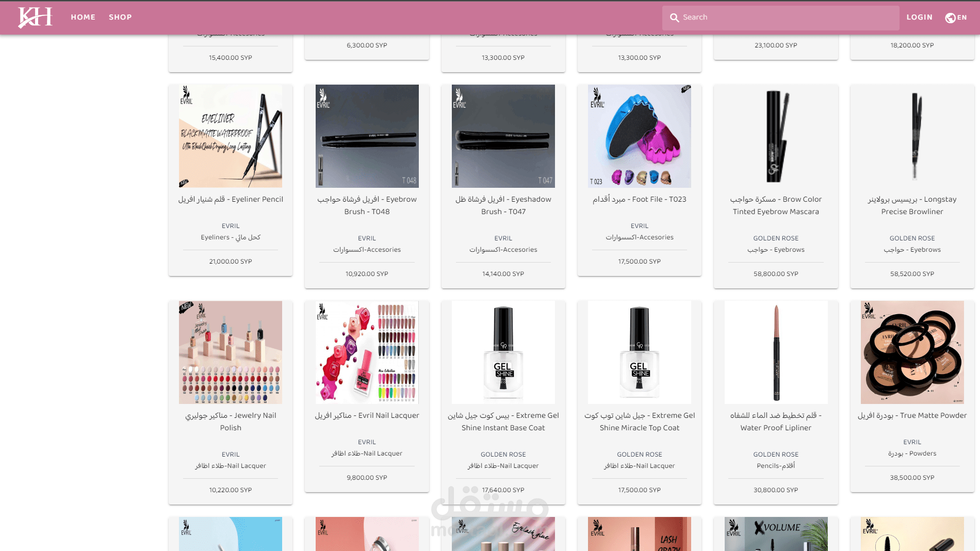Click Eyeliners category label
The height and width of the screenshot is (551, 980).
(231, 237)
